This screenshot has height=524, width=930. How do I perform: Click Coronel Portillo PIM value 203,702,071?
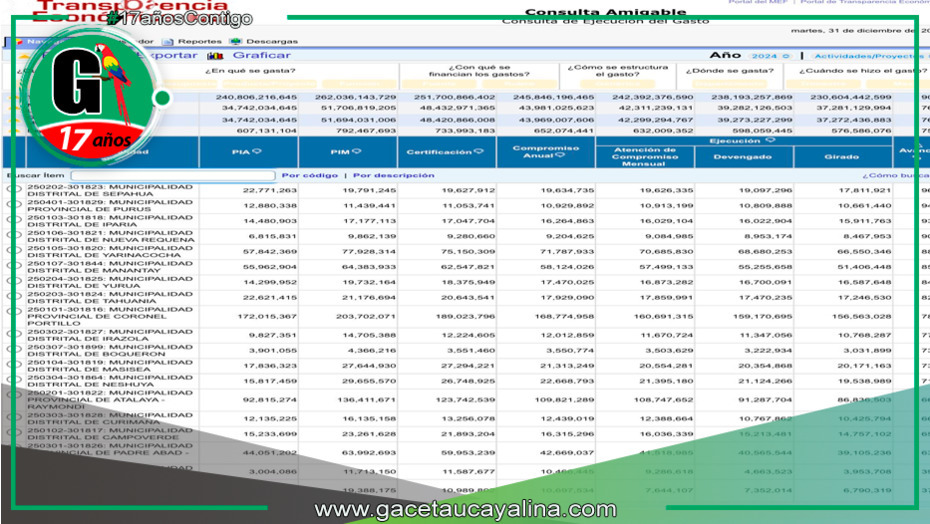click(366, 316)
